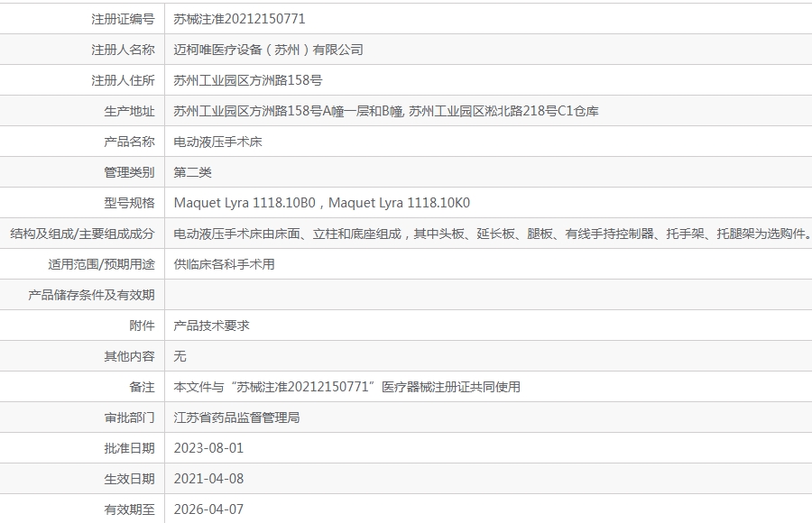
Task: Click product name 电动液压手术床
Action: point(218,142)
